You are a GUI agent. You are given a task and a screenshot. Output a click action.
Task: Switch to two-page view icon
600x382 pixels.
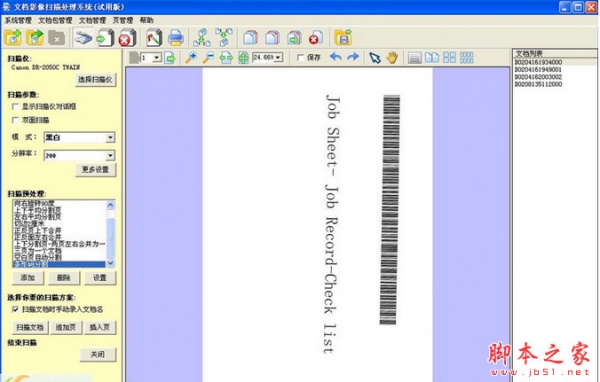pyautogui.click(x=432, y=58)
